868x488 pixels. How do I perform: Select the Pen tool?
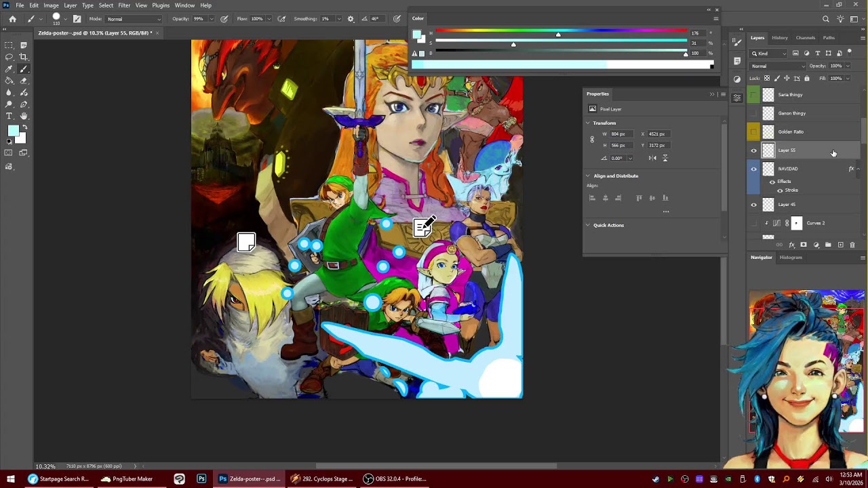click(x=24, y=104)
